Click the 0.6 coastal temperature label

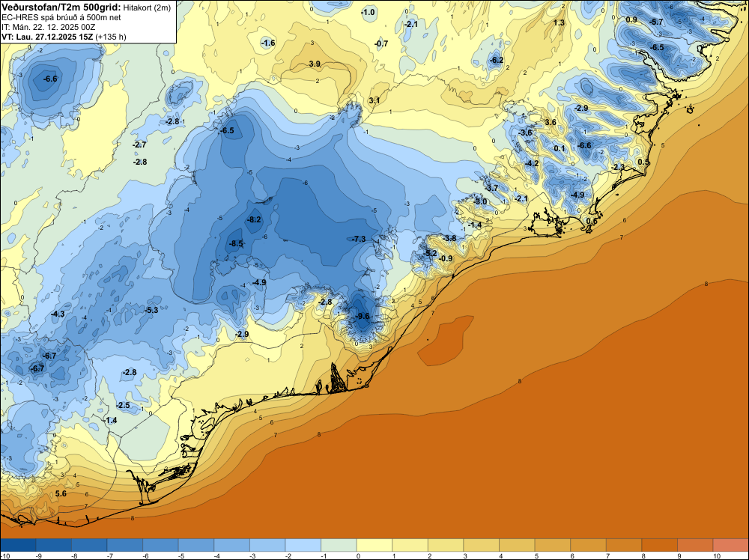click(592, 221)
